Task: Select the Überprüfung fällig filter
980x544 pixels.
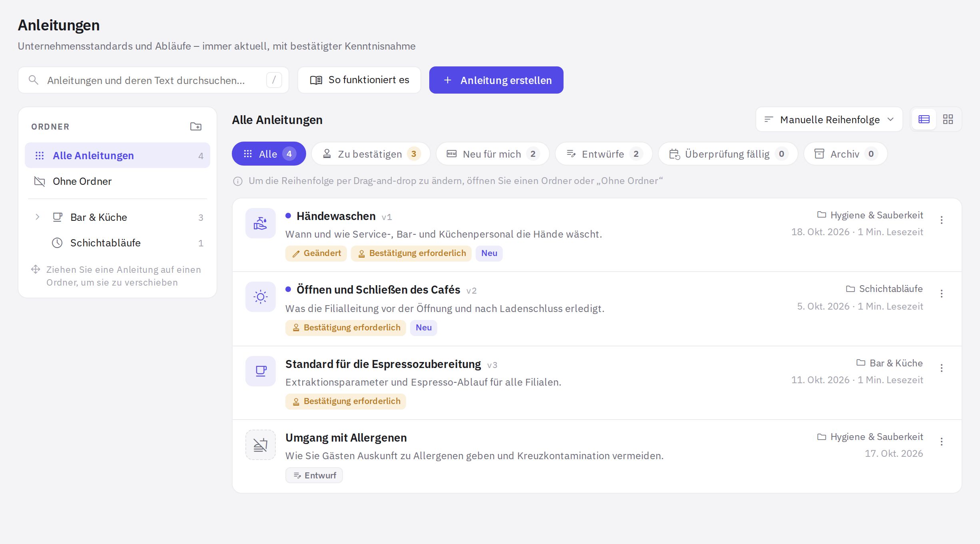Action: [x=728, y=154]
